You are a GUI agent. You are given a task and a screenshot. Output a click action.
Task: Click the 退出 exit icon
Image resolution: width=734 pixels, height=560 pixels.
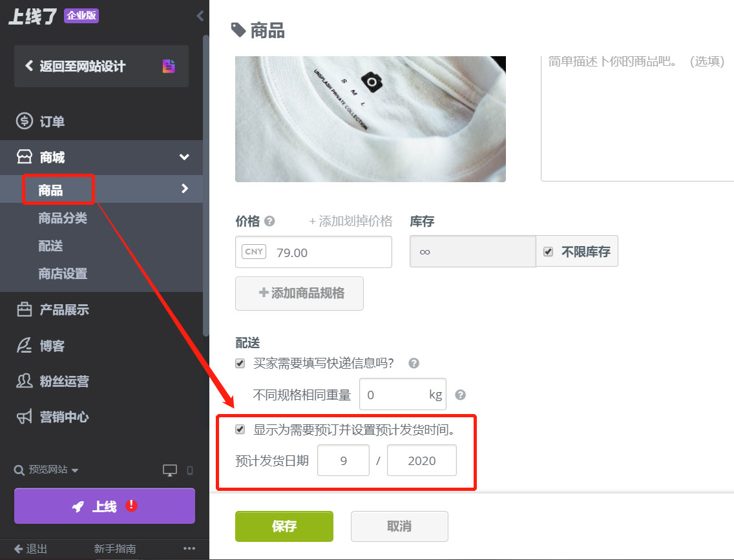(x=28, y=548)
